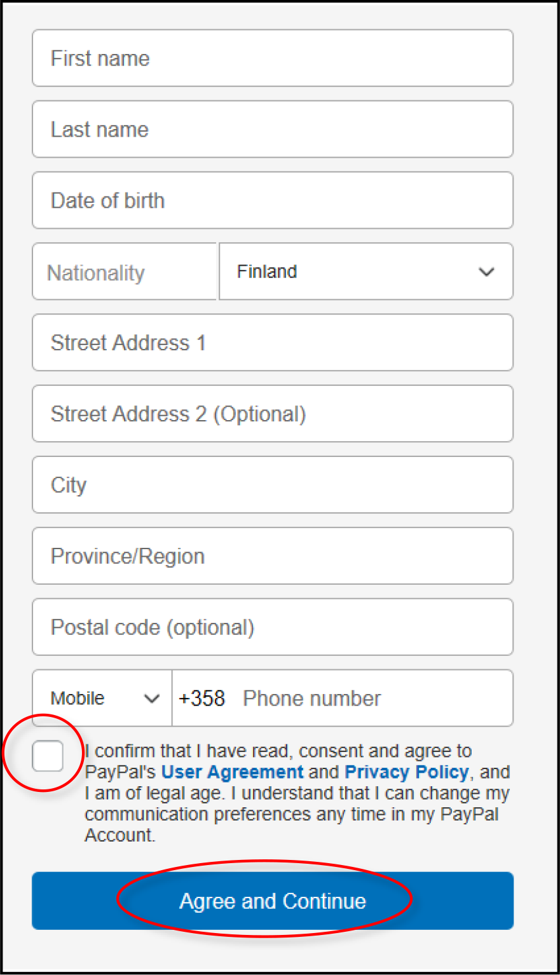Screen dimensions: 560x975
Task: Open the Privacy Policy link
Action: point(407,772)
